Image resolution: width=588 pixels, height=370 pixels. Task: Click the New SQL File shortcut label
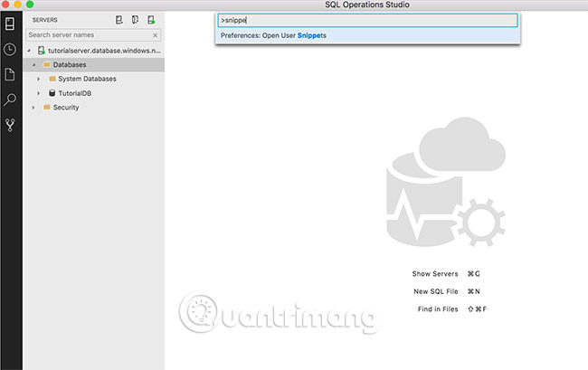coord(436,291)
